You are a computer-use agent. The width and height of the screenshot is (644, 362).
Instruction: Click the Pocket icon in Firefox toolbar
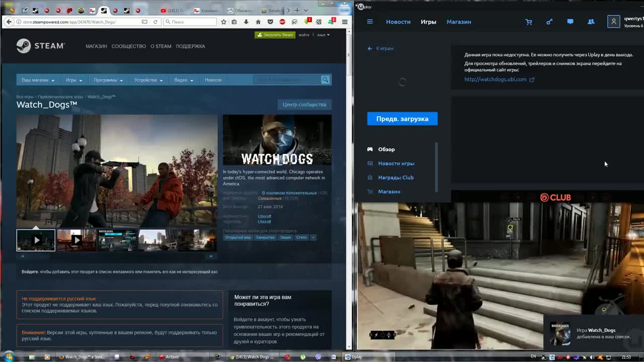coord(270,22)
